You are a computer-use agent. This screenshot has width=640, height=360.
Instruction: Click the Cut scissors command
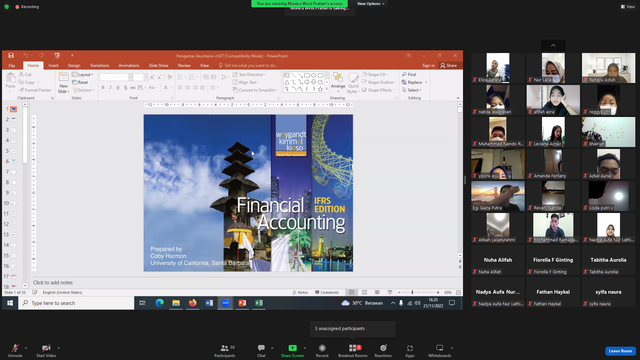[x=25, y=74]
